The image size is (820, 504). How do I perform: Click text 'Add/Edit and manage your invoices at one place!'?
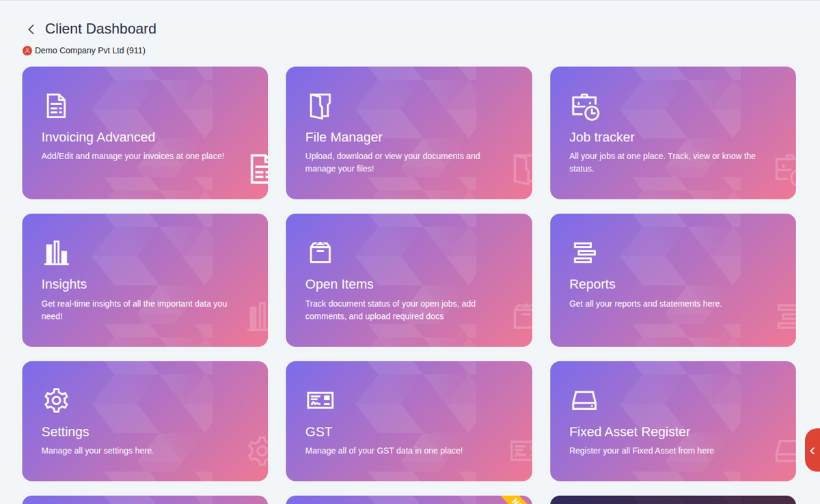pyautogui.click(x=133, y=156)
